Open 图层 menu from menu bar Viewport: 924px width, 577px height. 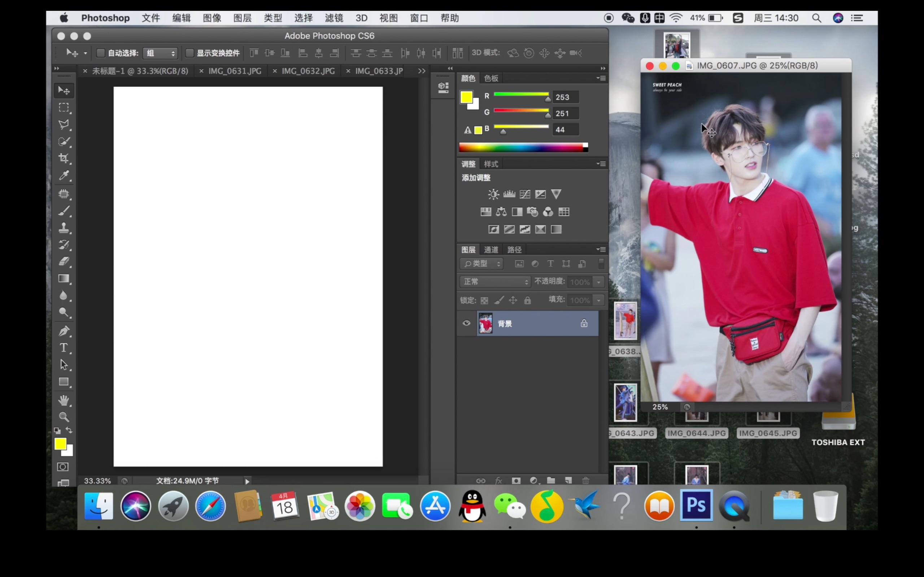point(242,17)
